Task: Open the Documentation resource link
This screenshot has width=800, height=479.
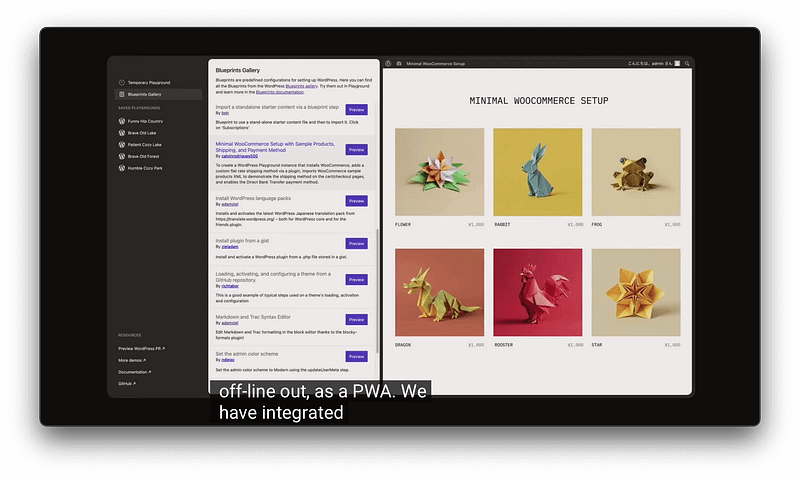Action: click(x=134, y=372)
